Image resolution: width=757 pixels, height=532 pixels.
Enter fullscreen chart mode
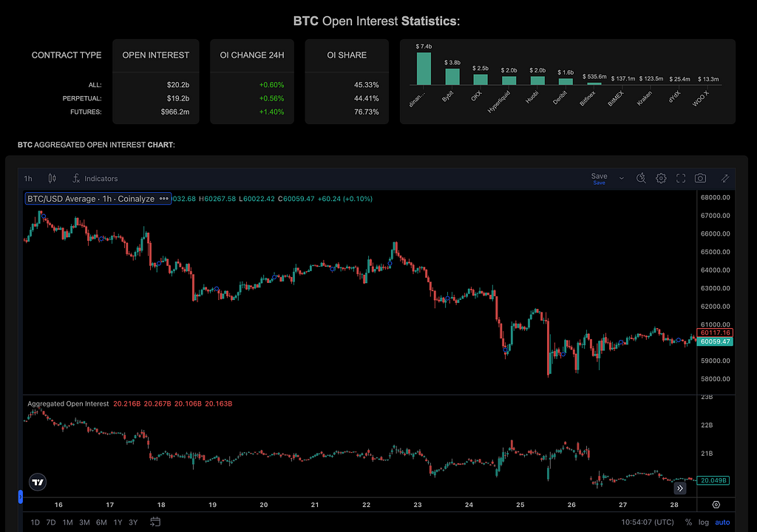tap(681, 179)
